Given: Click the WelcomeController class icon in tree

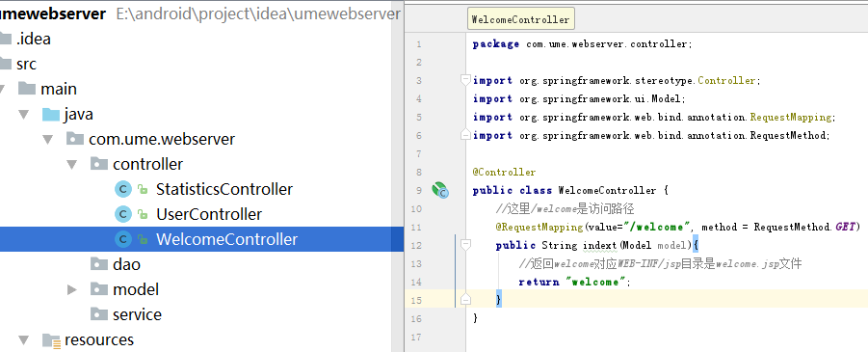Looking at the screenshot, I should [123, 239].
